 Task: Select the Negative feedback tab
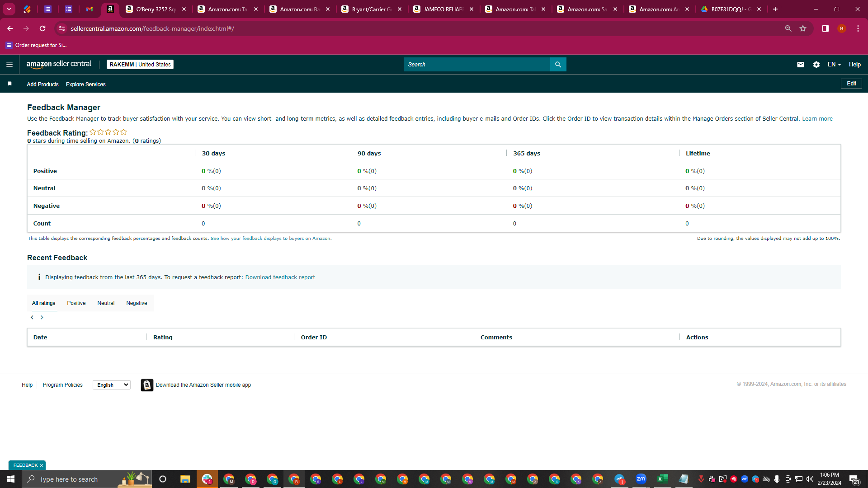pyautogui.click(x=137, y=303)
